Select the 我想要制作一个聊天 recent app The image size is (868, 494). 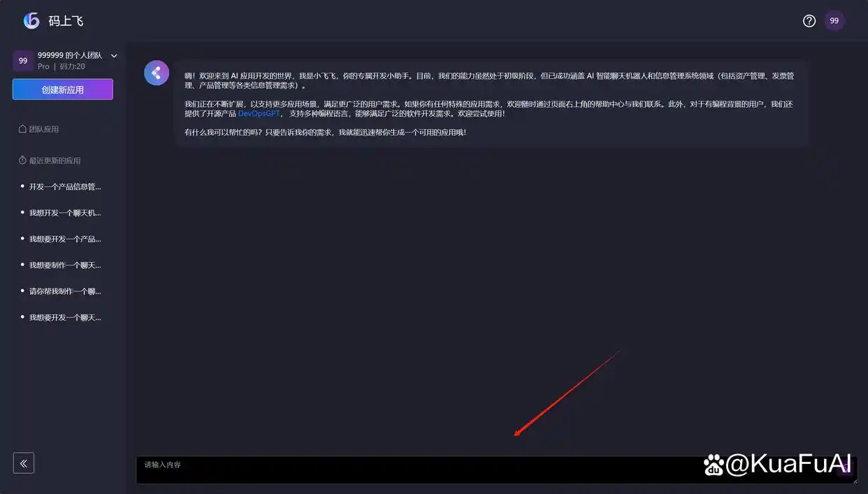tap(64, 265)
